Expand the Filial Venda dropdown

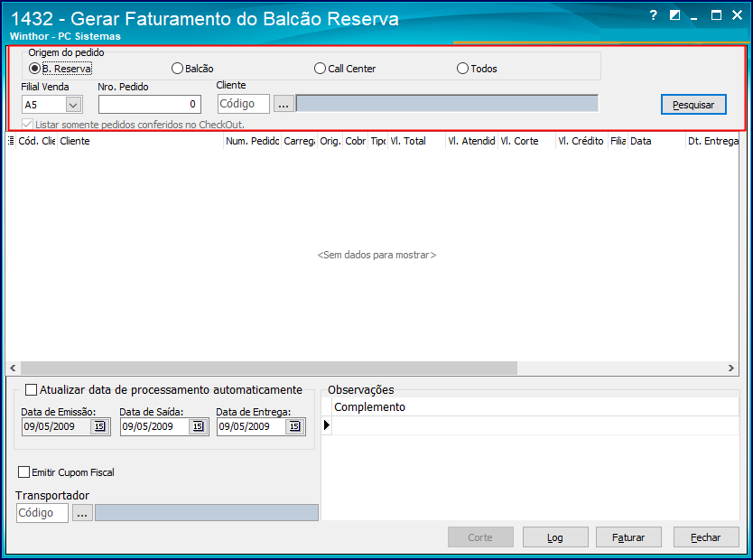tap(73, 105)
